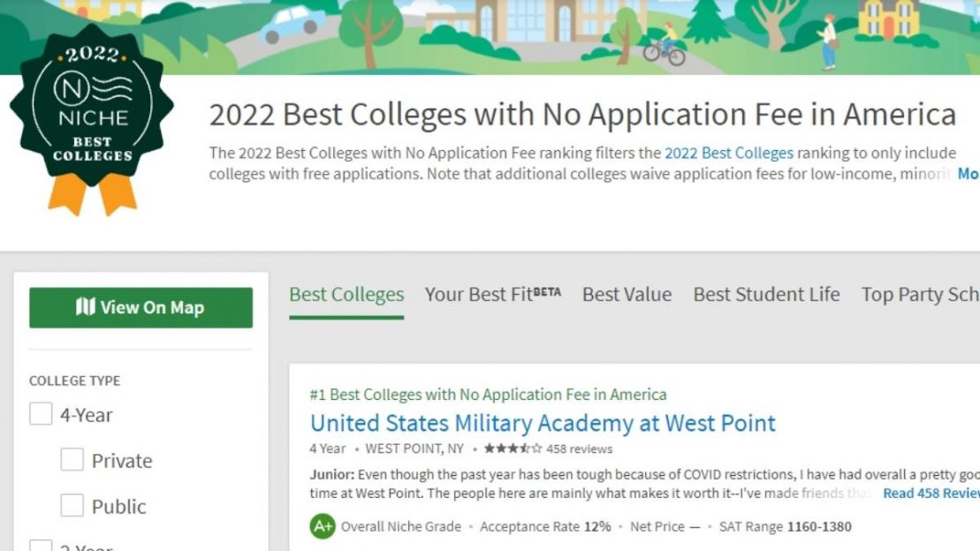Click the A+ Overall Niche Grade icon

click(x=320, y=526)
